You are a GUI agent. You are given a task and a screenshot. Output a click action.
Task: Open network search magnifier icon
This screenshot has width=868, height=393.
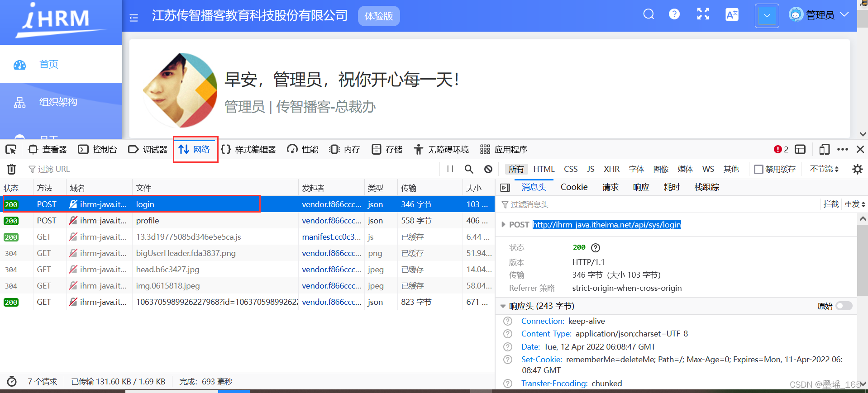click(x=469, y=169)
